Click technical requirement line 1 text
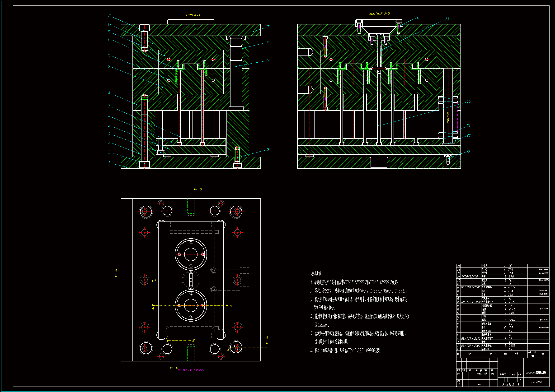 (x=354, y=282)
